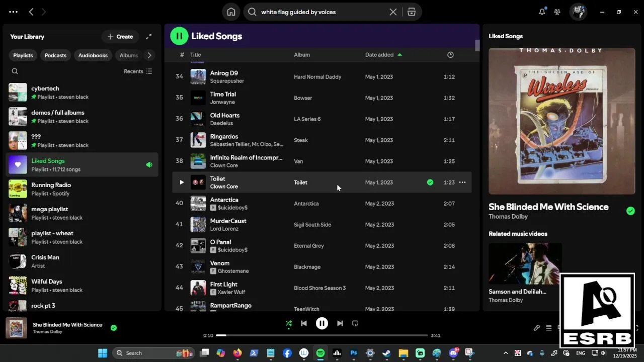Show more library filters with the right chevron
This screenshot has height=362, width=644.
[x=149, y=55]
